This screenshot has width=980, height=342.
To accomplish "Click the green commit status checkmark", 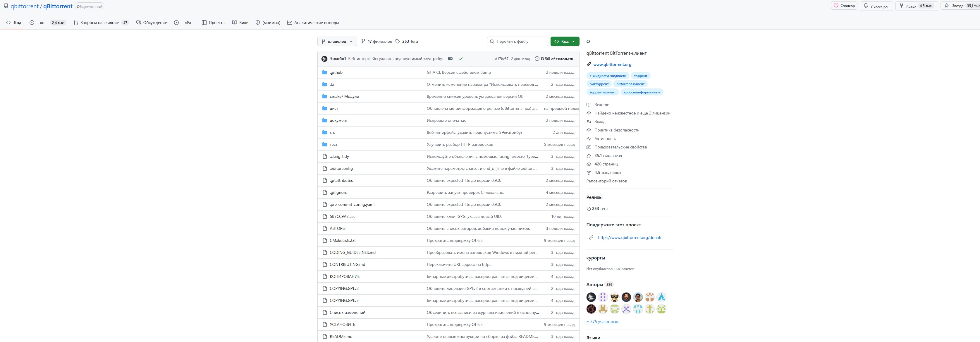I will point(461,59).
